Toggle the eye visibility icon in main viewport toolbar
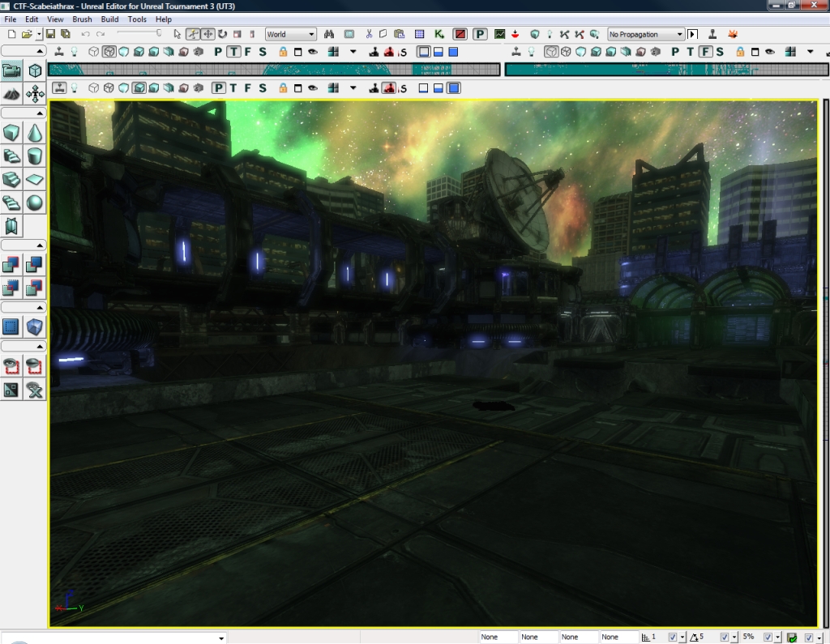 313,87
